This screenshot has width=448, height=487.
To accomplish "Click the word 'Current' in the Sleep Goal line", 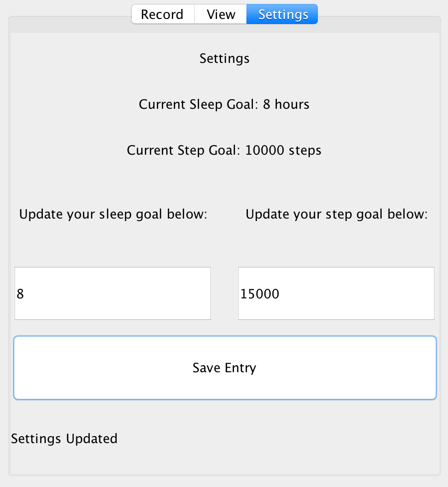I will [162, 104].
